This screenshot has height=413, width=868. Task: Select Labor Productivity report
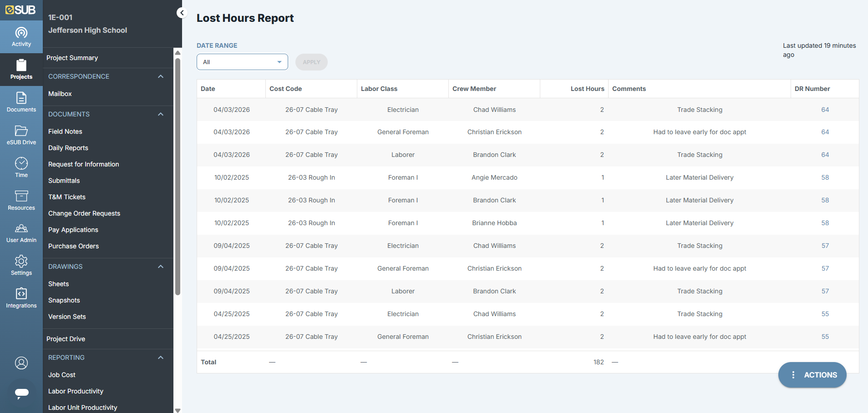click(x=76, y=391)
